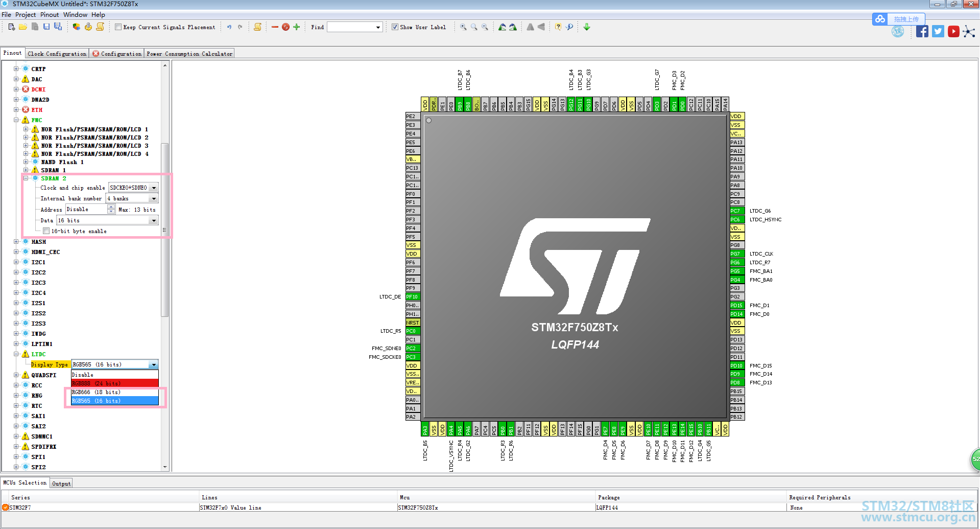The image size is (980, 529).
Task: Collapse the FMC tree node
Action: pyautogui.click(x=16, y=120)
